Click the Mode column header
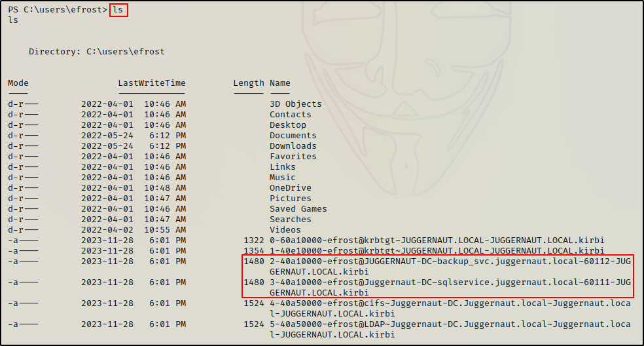This screenshot has height=346, width=644. click(x=18, y=83)
